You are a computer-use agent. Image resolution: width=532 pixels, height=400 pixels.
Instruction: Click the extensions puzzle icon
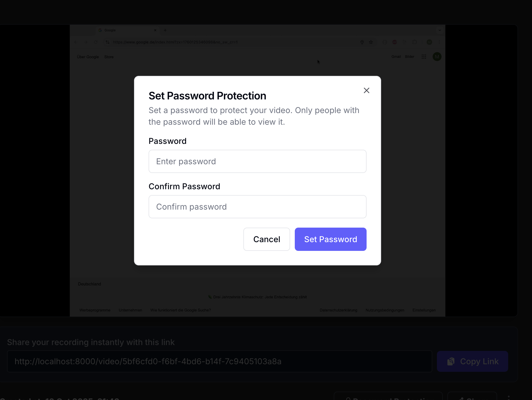415,42
